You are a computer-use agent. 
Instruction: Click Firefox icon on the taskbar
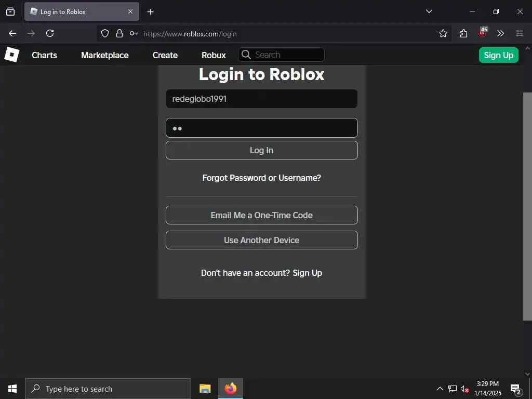tap(230, 389)
